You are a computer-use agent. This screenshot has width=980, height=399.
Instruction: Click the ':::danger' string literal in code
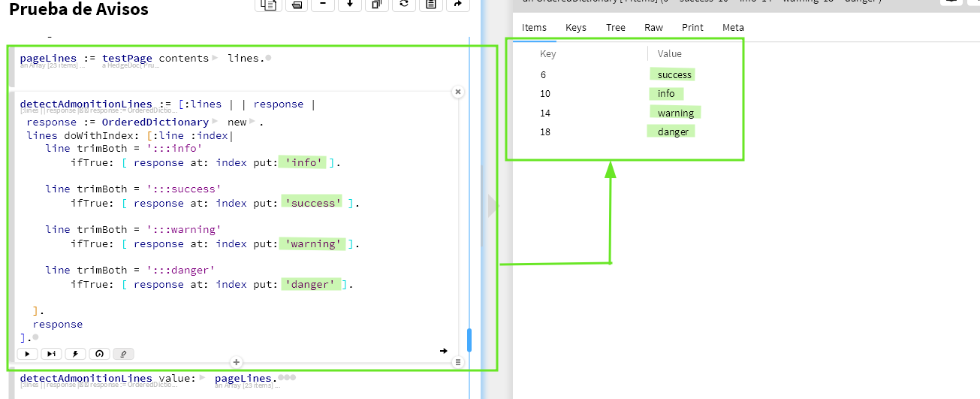[x=181, y=270]
